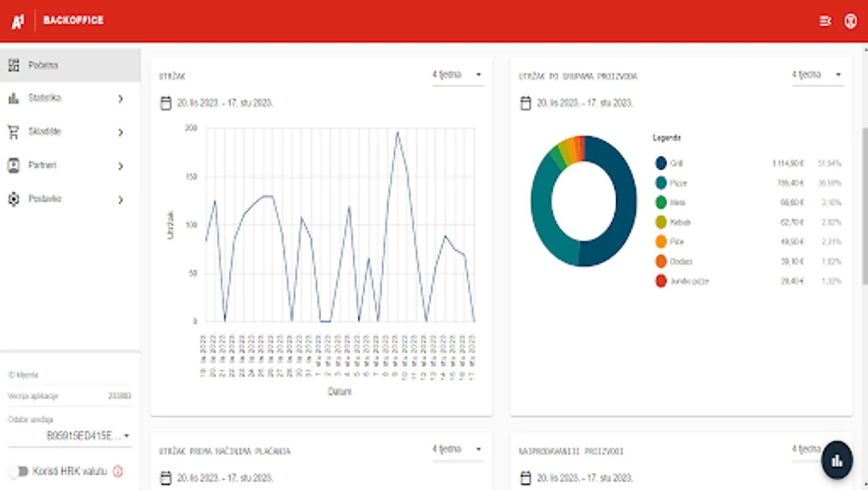Screen dimensions: 868x490
Task: Click the Skladište cart icon
Action: 14,132
